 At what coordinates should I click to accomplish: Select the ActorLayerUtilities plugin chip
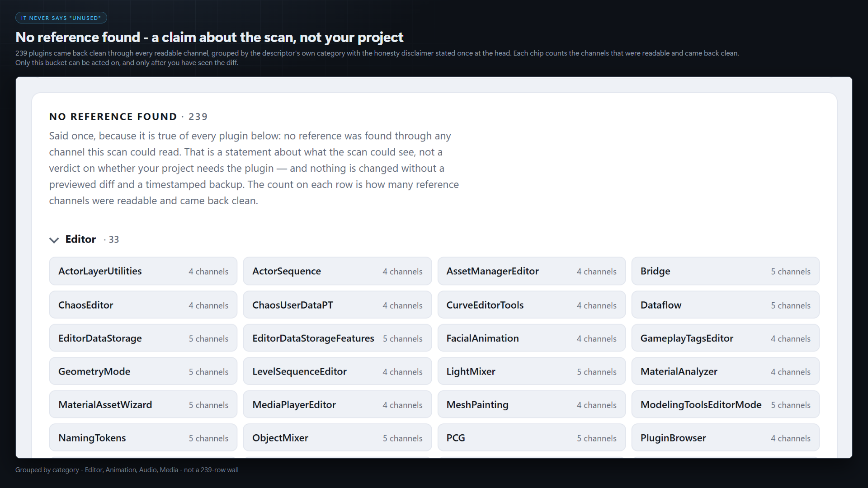[x=143, y=271]
